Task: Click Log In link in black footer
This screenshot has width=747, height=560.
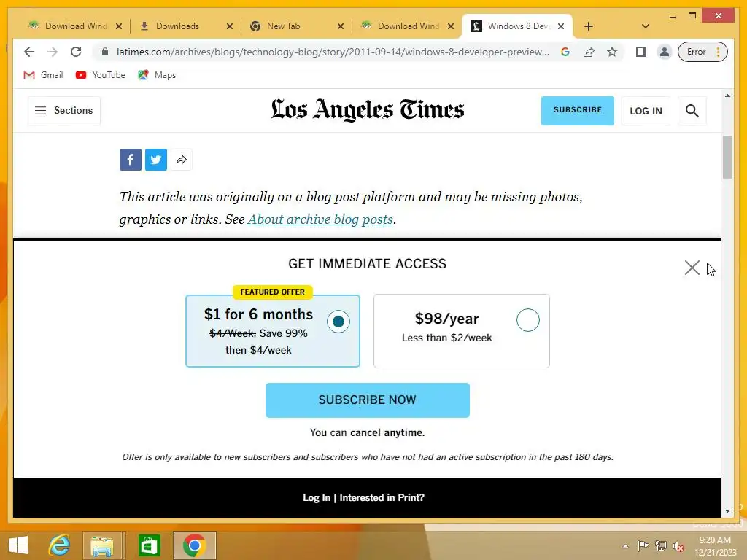Action: pyautogui.click(x=317, y=497)
